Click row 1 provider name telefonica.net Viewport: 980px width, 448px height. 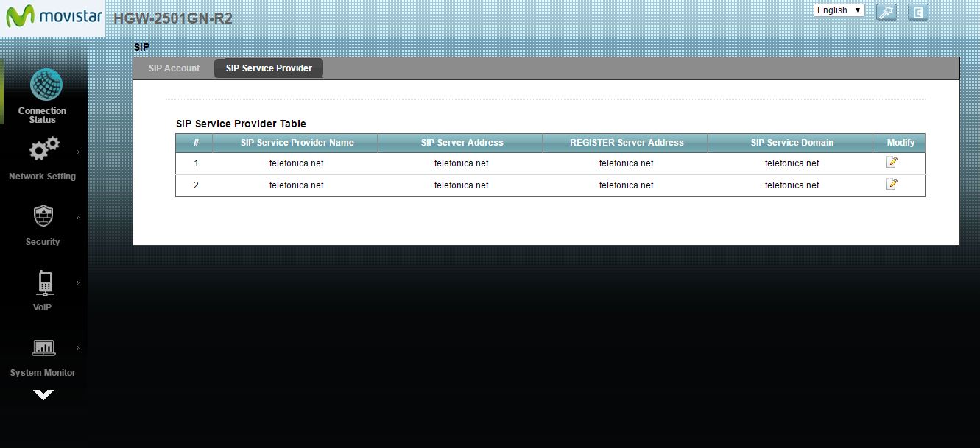[x=297, y=163]
